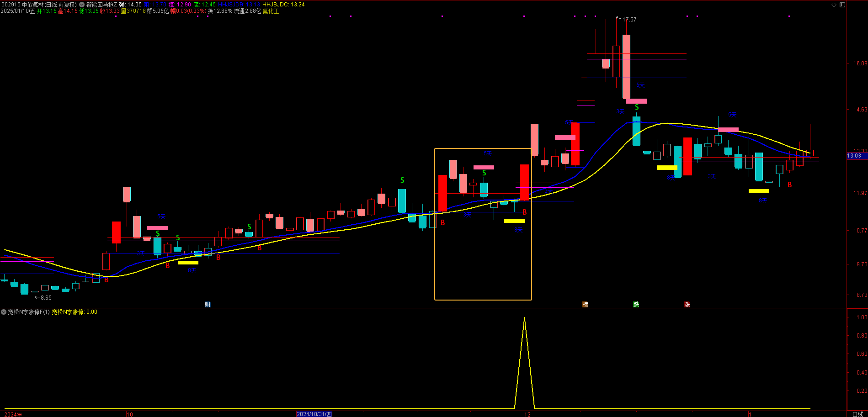Open the 宽松N字涨停F sub-indicator dropdown arrow
This screenshot has width=868, height=417.
pyautogui.click(x=4, y=312)
